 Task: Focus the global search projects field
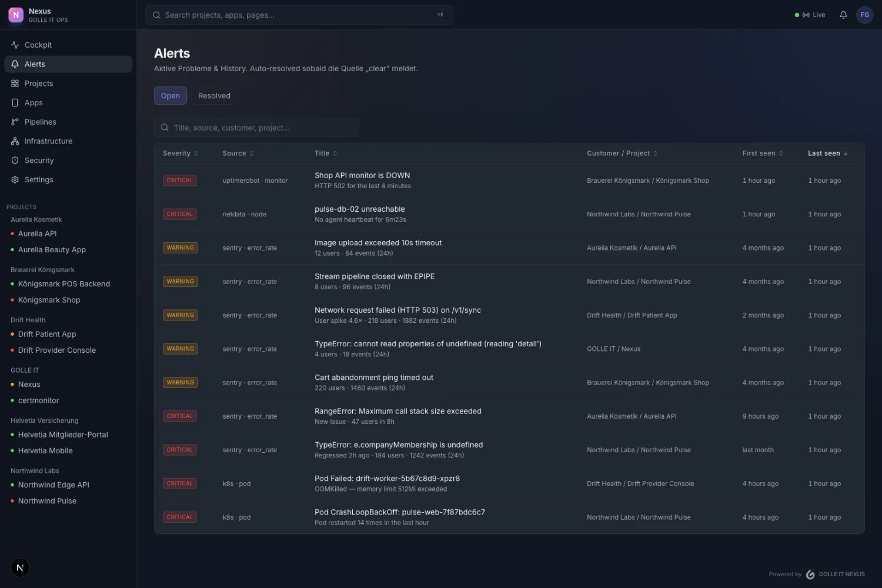(x=299, y=15)
